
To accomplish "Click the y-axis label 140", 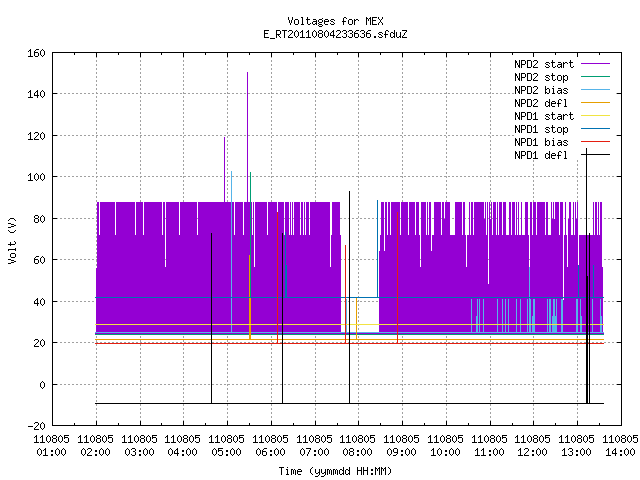I will 36,94.
